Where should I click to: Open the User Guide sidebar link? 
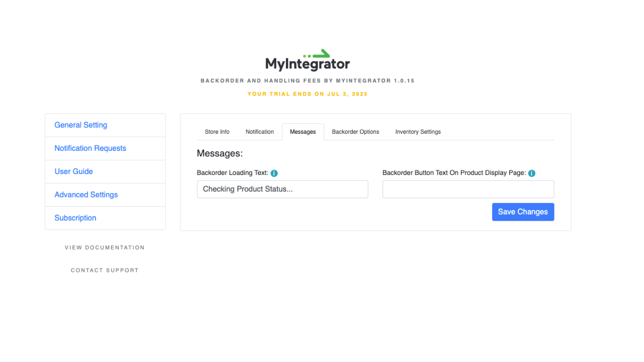(105, 171)
